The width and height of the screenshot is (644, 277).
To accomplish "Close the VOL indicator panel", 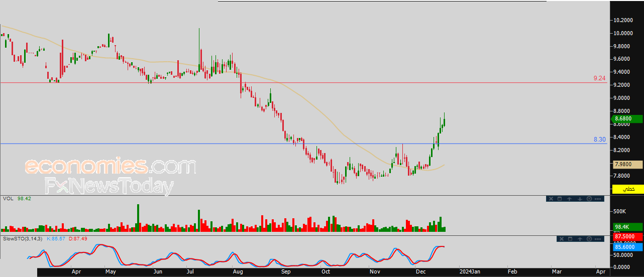I will click(551, 199).
